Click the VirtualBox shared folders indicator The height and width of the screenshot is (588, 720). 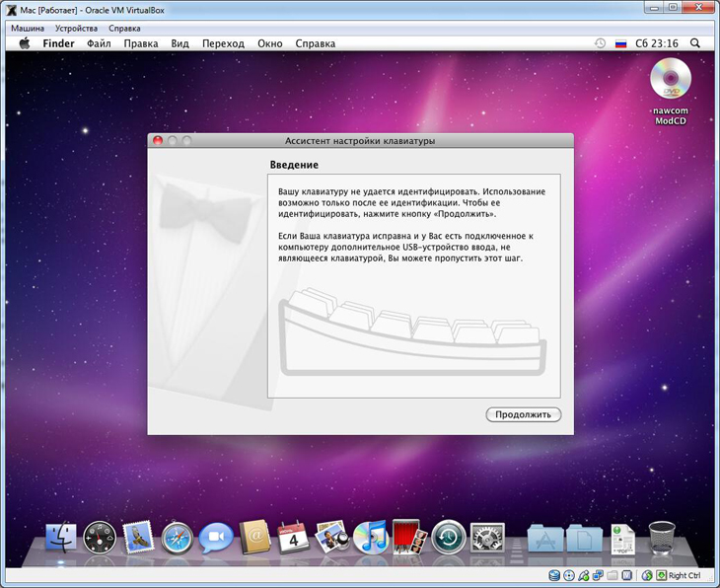[x=612, y=575]
